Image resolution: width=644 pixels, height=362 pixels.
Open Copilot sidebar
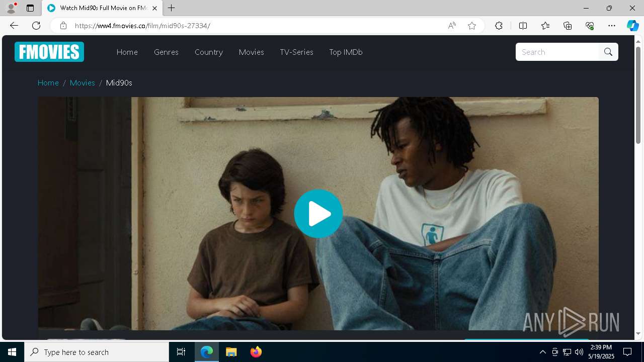point(632,26)
